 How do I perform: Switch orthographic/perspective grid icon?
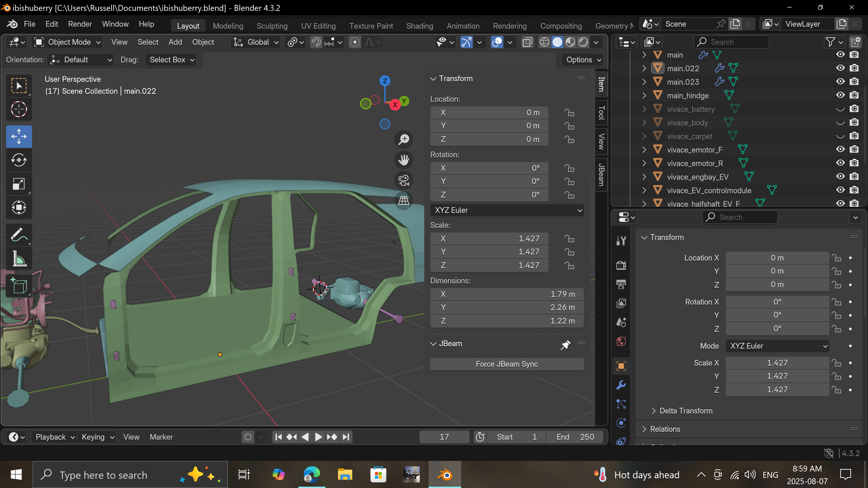click(x=404, y=201)
